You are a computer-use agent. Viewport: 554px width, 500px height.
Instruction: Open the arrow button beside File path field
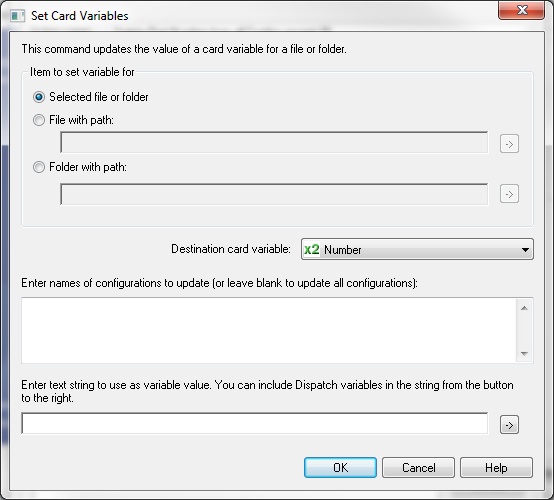(509, 144)
